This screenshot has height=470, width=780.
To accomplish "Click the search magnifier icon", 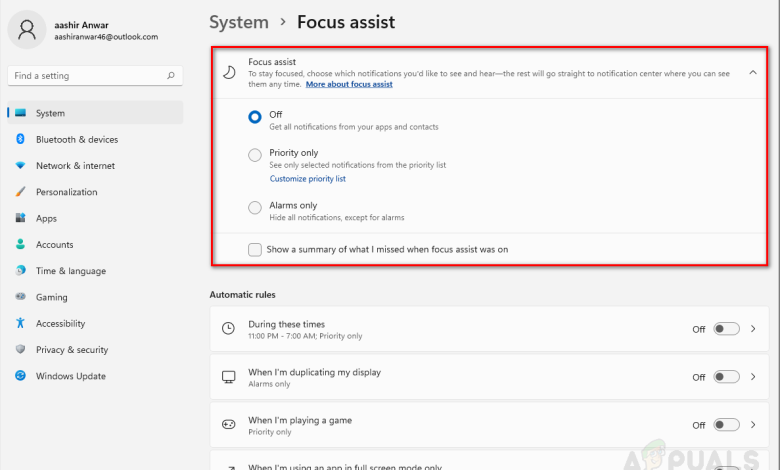I will coord(172,75).
